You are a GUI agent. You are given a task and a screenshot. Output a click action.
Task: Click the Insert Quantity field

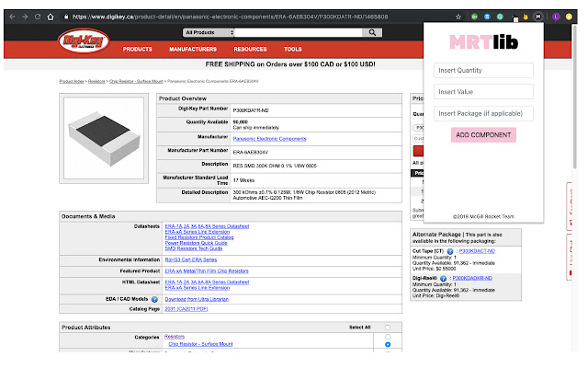point(483,70)
